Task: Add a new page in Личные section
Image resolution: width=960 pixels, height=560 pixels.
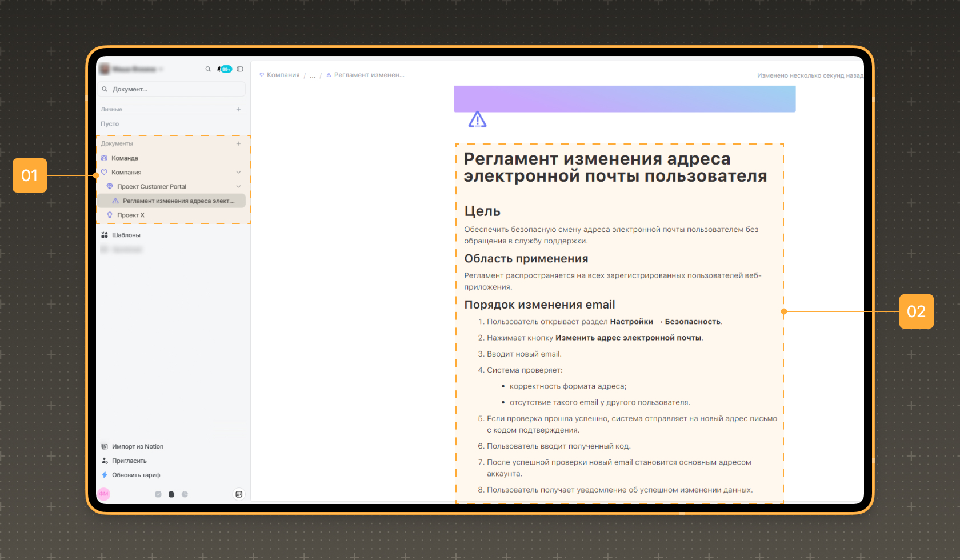Action: click(238, 109)
